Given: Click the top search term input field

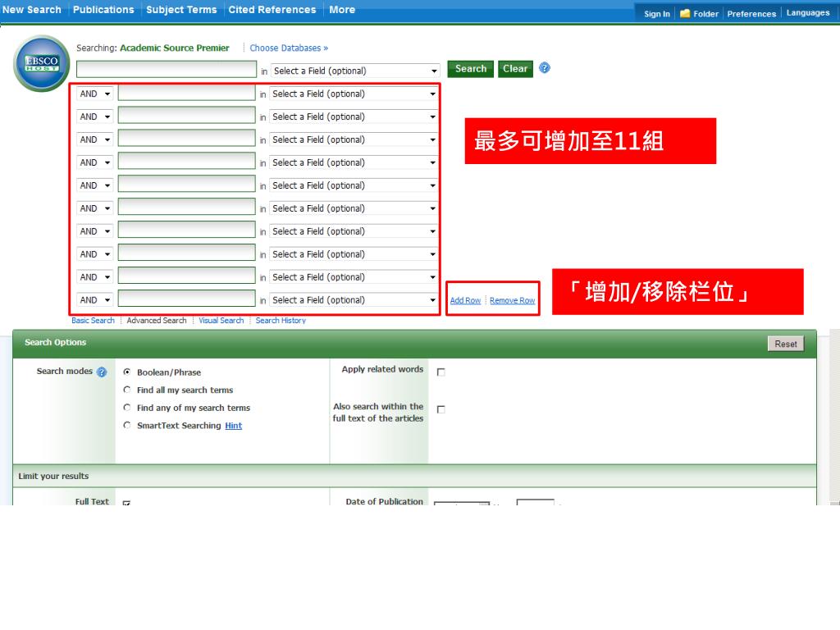Looking at the screenshot, I should point(167,70).
